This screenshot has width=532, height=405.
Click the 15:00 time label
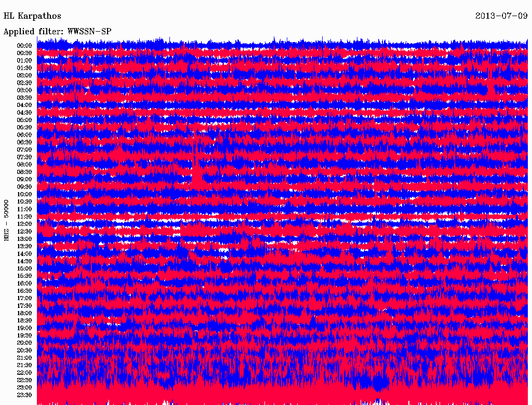(x=24, y=268)
